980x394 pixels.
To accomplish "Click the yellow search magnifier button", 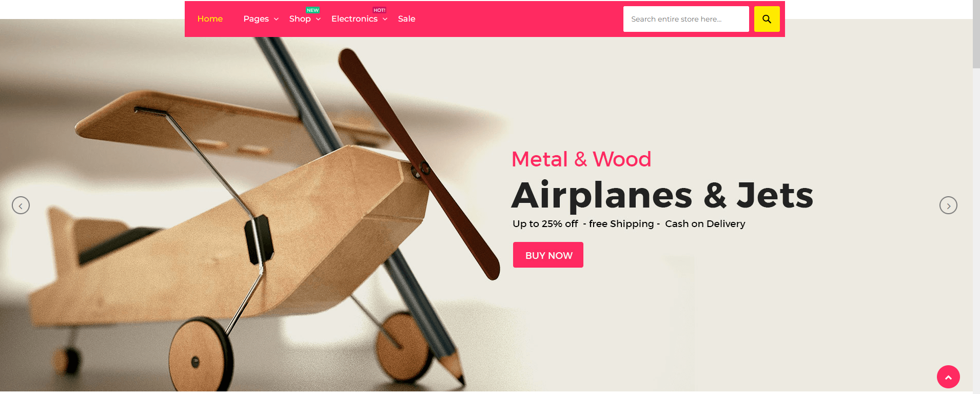I will pos(767,19).
